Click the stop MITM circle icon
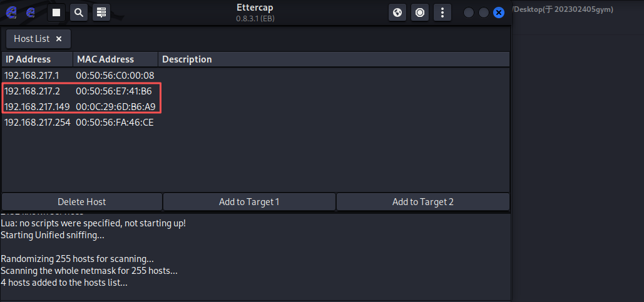Image resolution: width=644 pixels, height=302 pixels. (x=420, y=12)
